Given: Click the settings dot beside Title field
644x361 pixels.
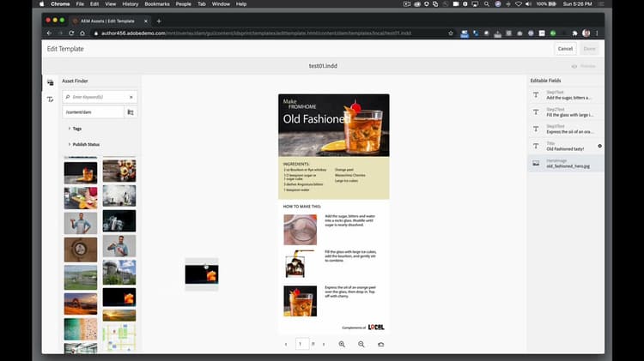Looking at the screenshot, I should point(599,146).
